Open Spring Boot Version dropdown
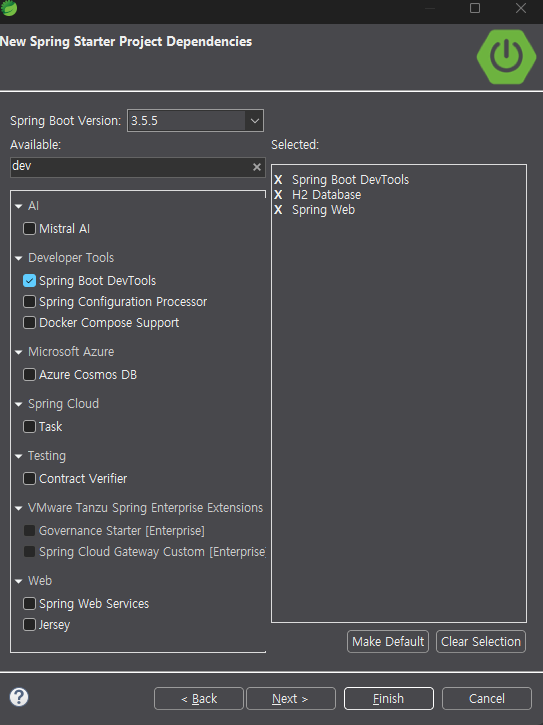This screenshot has width=543, height=725. (x=254, y=121)
